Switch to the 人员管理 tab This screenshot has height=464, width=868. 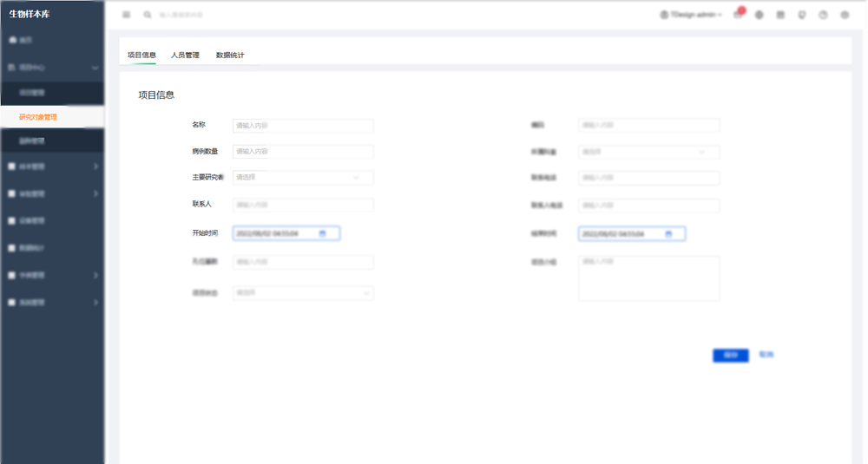(185, 56)
